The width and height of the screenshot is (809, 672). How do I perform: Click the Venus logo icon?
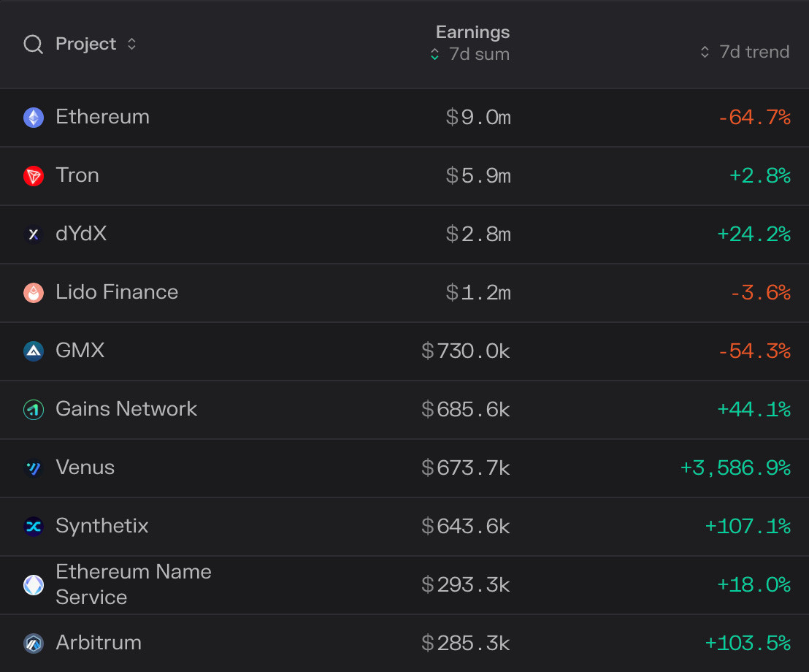coord(34,468)
